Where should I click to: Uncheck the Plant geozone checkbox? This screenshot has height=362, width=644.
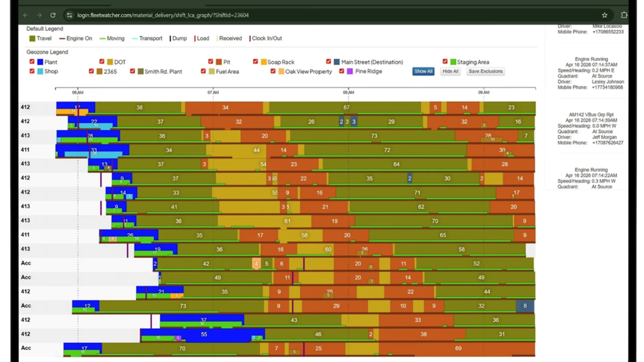(32, 62)
